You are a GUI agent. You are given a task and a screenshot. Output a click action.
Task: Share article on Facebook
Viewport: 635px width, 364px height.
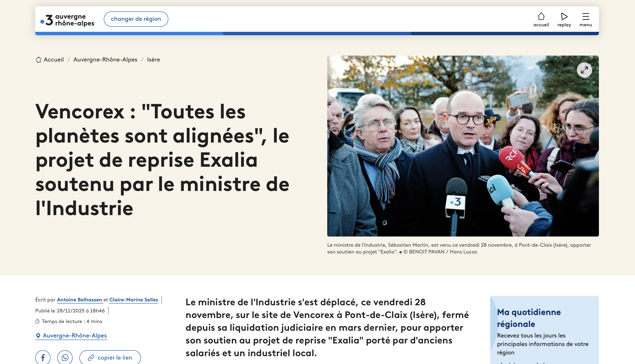pos(43,357)
